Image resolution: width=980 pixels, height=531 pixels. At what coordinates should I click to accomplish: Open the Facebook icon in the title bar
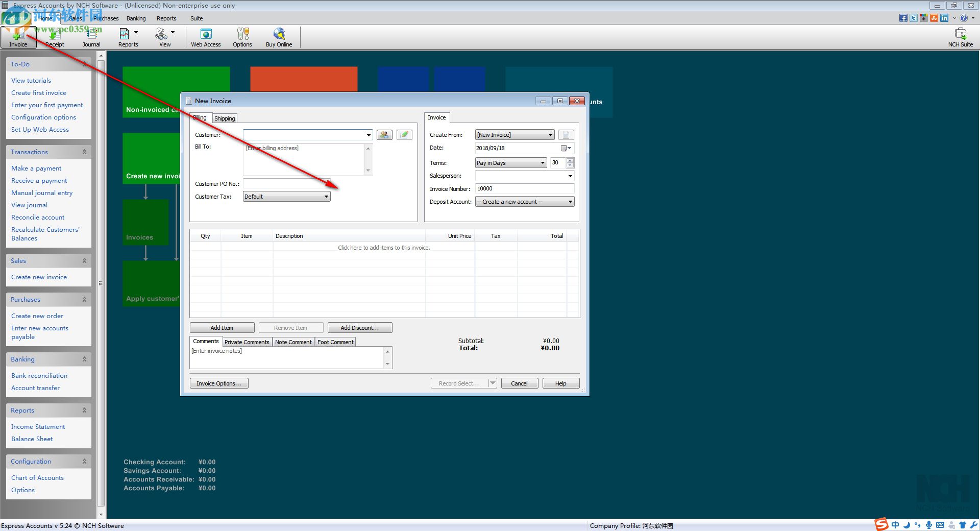coord(903,18)
